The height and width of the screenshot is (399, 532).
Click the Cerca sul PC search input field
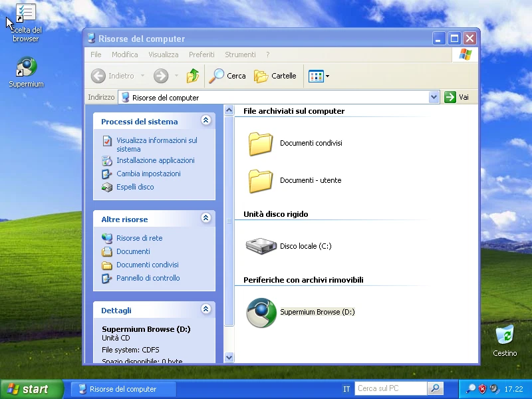pyautogui.click(x=392, y=388)
